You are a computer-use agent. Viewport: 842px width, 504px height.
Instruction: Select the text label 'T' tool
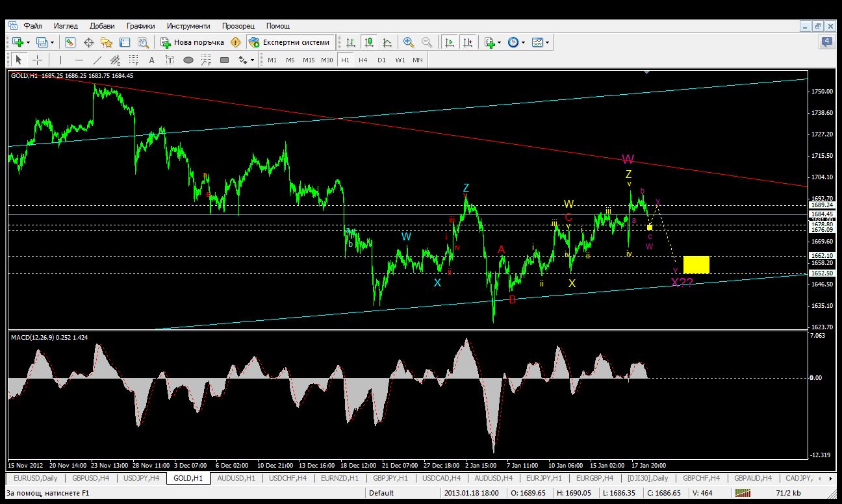(170, 60)
